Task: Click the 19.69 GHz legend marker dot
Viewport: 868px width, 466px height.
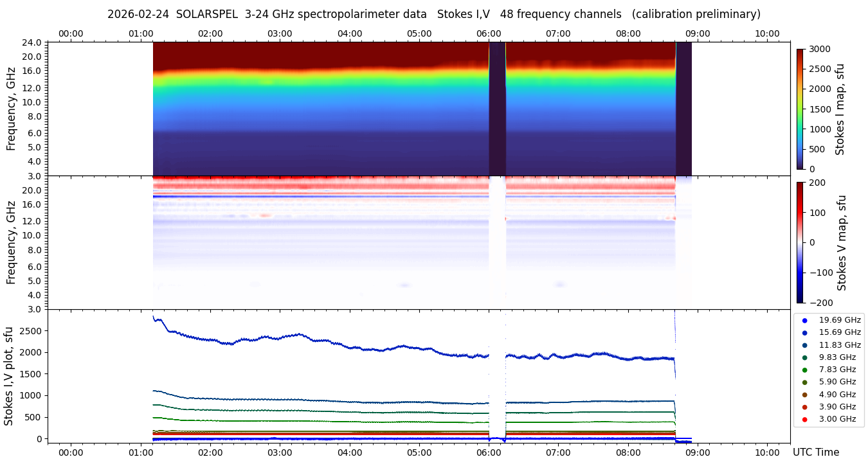Action: [x=804, y=320]
